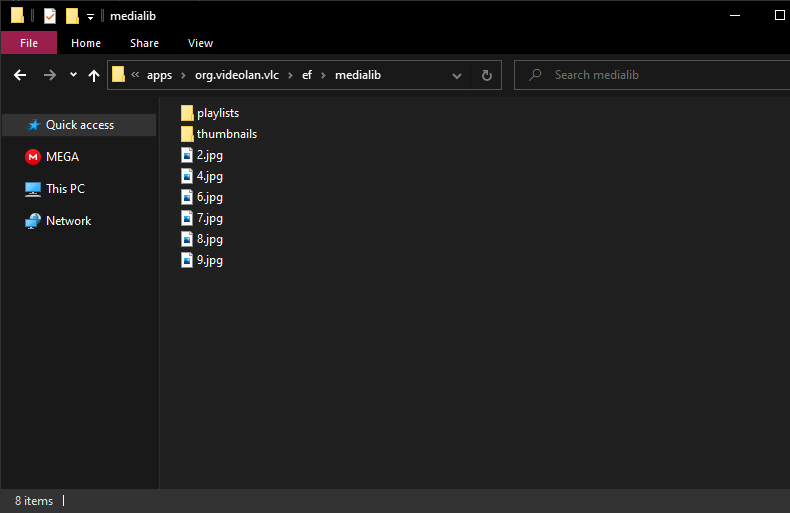
Task: Switch to the Share ribbon tab
Action: (x=144, y=43)
